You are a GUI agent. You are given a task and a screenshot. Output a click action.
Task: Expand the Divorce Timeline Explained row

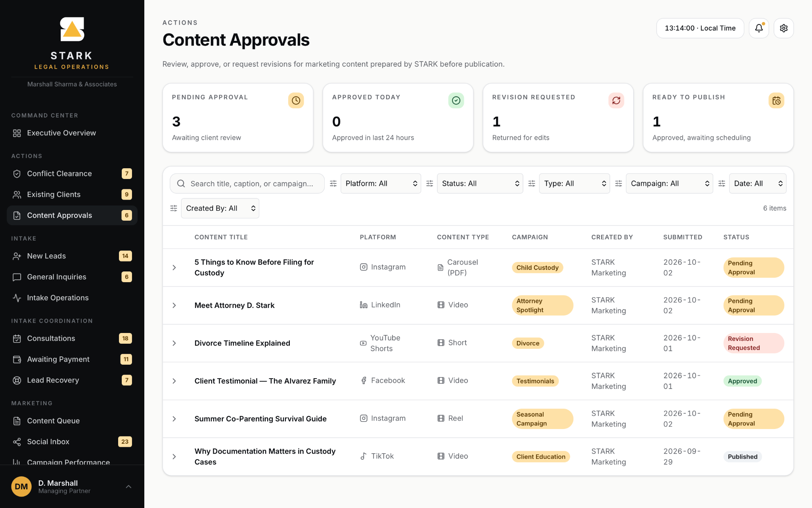click(174, 343)
